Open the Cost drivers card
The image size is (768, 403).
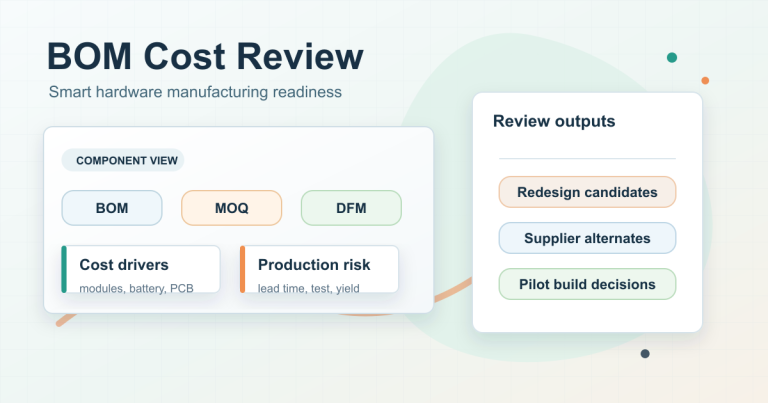141,269
